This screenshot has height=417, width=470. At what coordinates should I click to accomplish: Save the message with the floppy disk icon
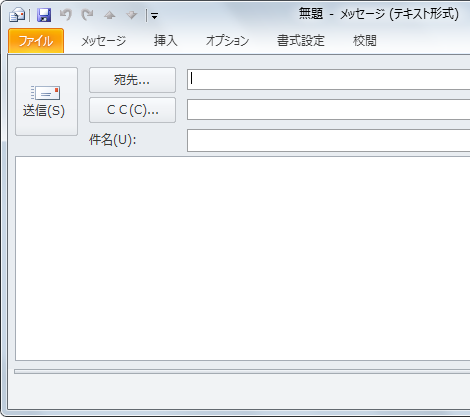(44, 15)
